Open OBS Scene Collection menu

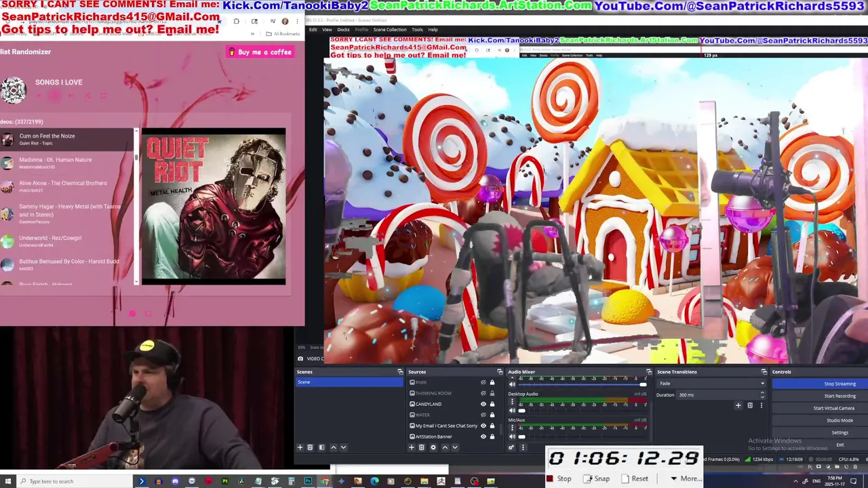390,30
